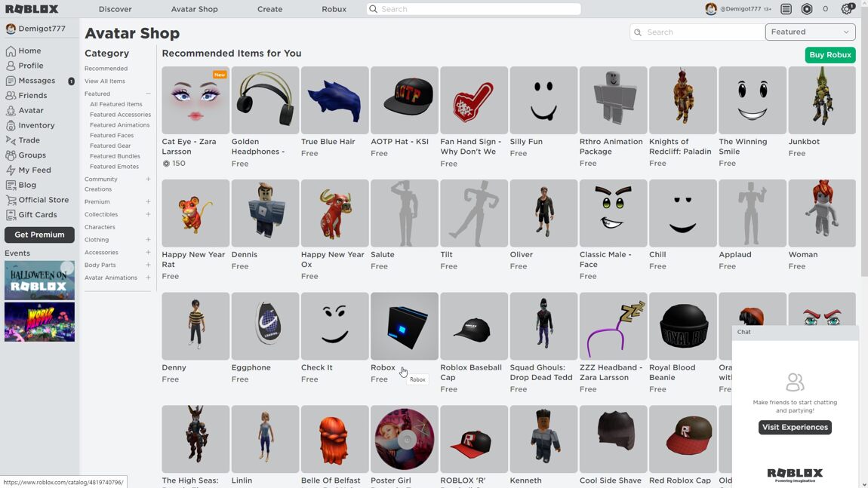Open Avatar icon in sidebar
Screen dimensions: 868x488
click(x=11, y=111)
